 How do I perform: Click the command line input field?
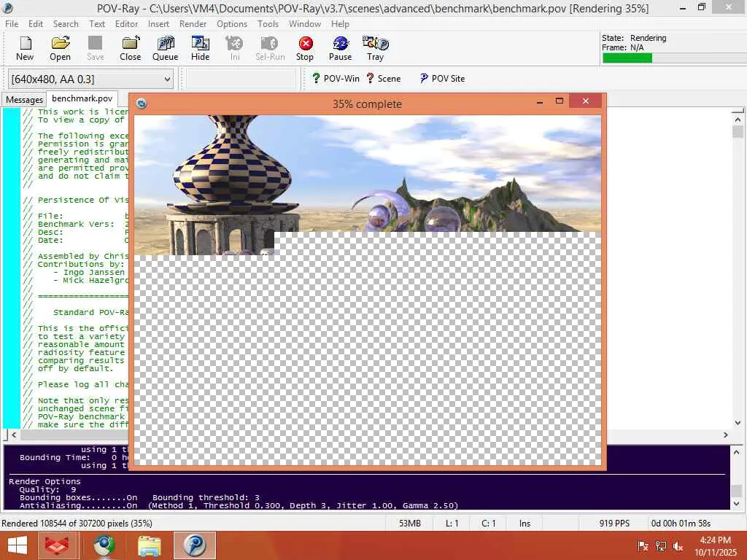click(x=241, y=79)
